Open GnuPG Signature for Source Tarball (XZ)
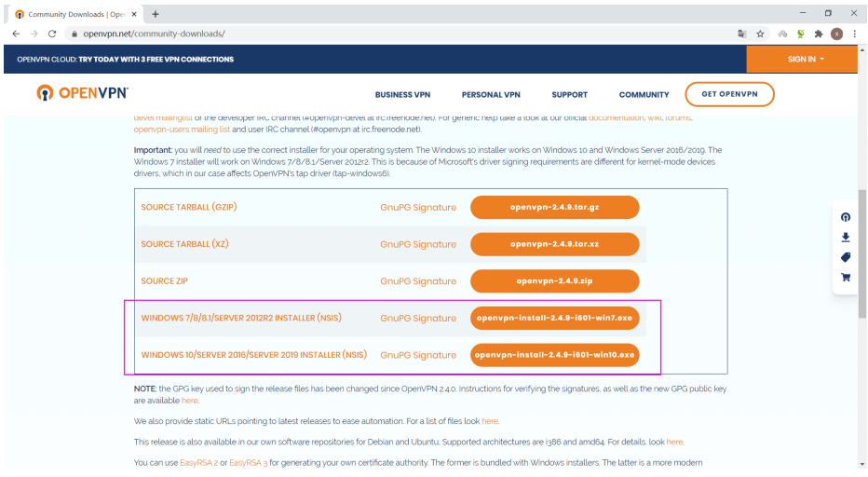This screenshot has height=477, width=868. point(418,244)
